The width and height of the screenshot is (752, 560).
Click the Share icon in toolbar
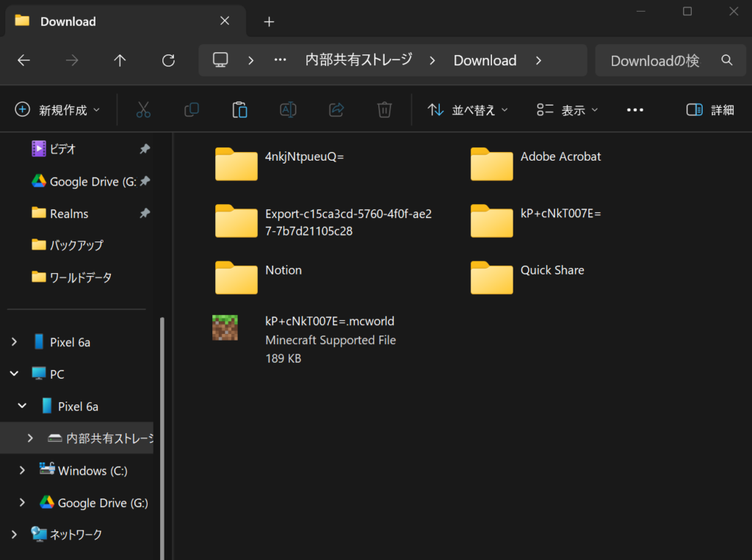coord(336,110)
